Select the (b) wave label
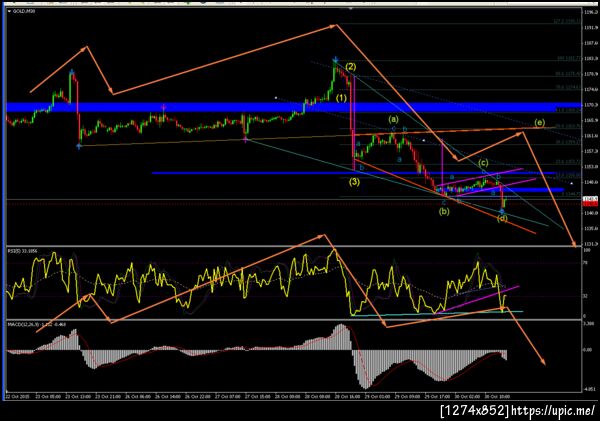600x421 pixels. pyautogui.click(x=444, y=211)
